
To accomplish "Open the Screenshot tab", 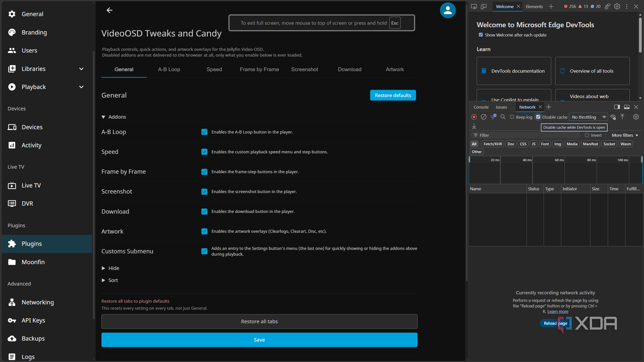I will 304,69.
